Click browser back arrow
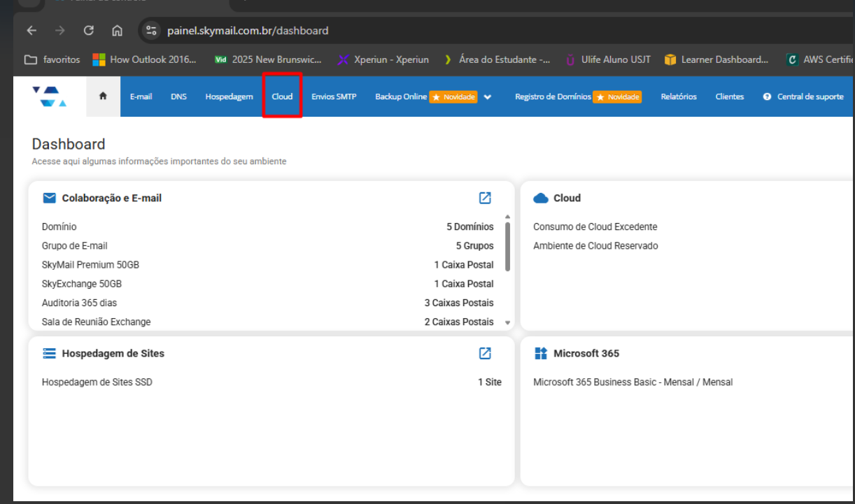The image size is (855, 504). pos(31,31)
